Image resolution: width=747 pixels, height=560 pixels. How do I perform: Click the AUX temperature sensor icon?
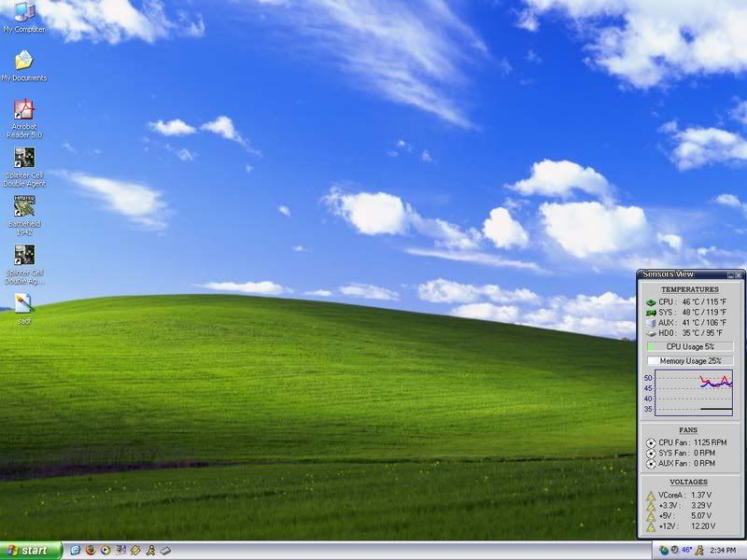pyautogui.click(x=650, y=322)
